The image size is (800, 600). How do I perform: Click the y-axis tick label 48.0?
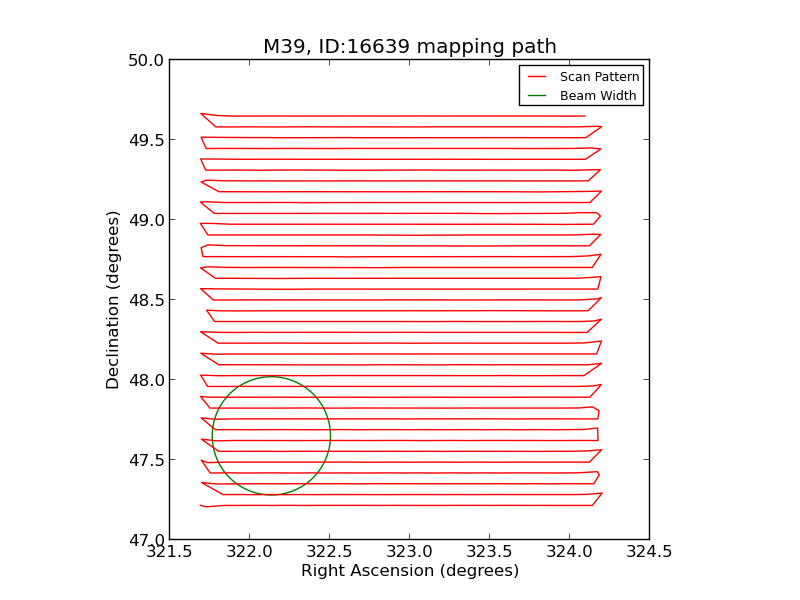[x=146, y=380]
